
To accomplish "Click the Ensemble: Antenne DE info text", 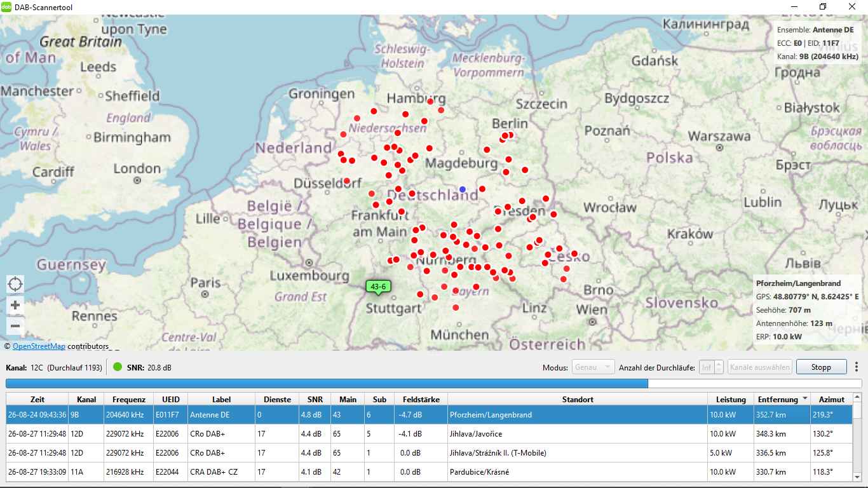I will (x=815, y=30).
